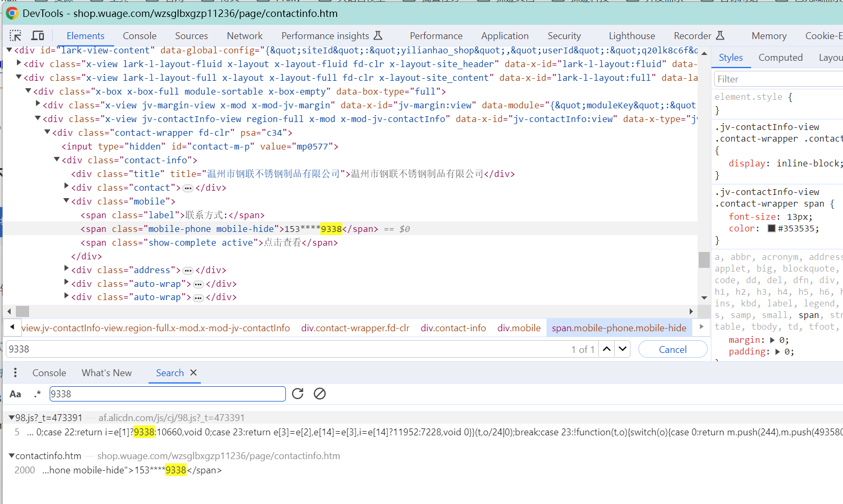The image size is (843, 504).
Task: Toggle match case Aa option
Action: tap(15, 394)
